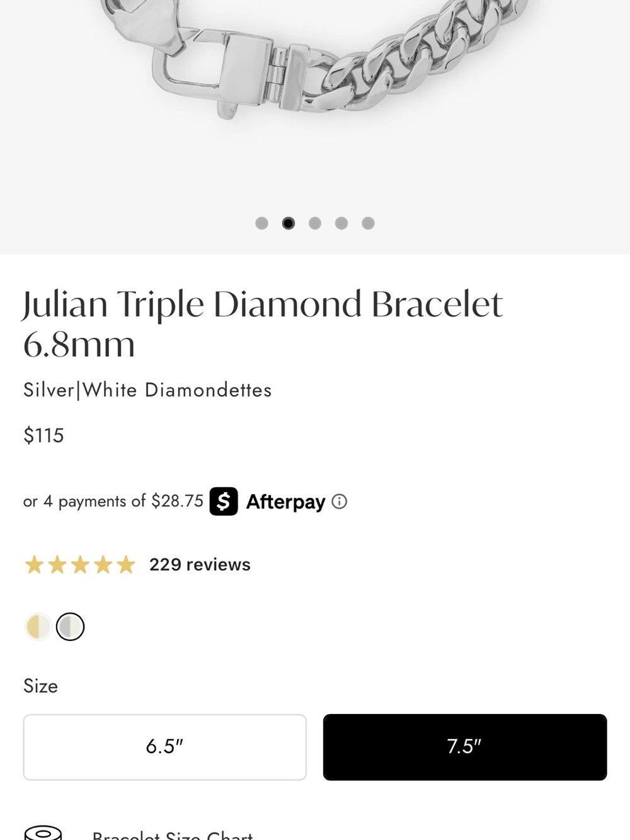Image resolution: width=630 pixels, height=840 pixels.
Task: Open the 229 reviews link
Action: click(x=200, y=565)
